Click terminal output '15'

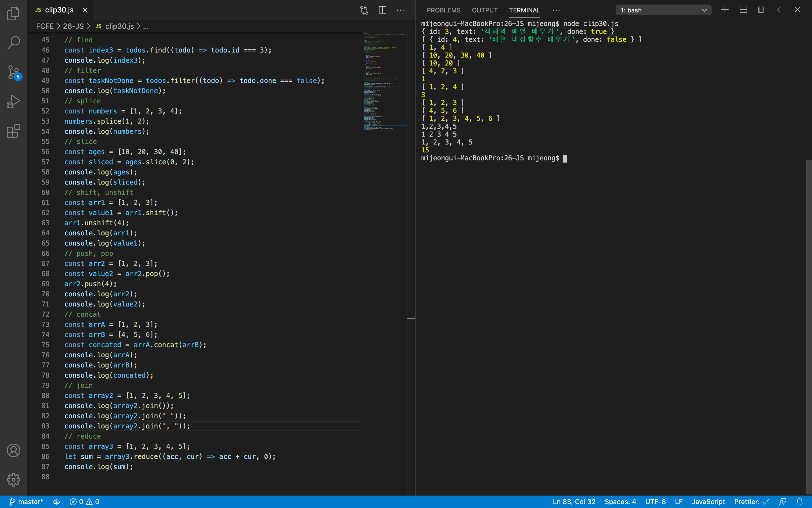425,150
